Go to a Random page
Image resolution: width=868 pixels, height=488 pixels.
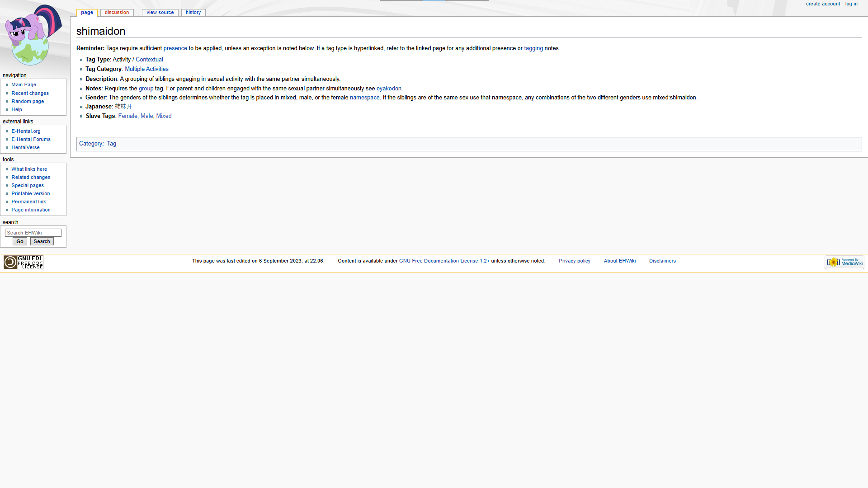tap(28, 101)
